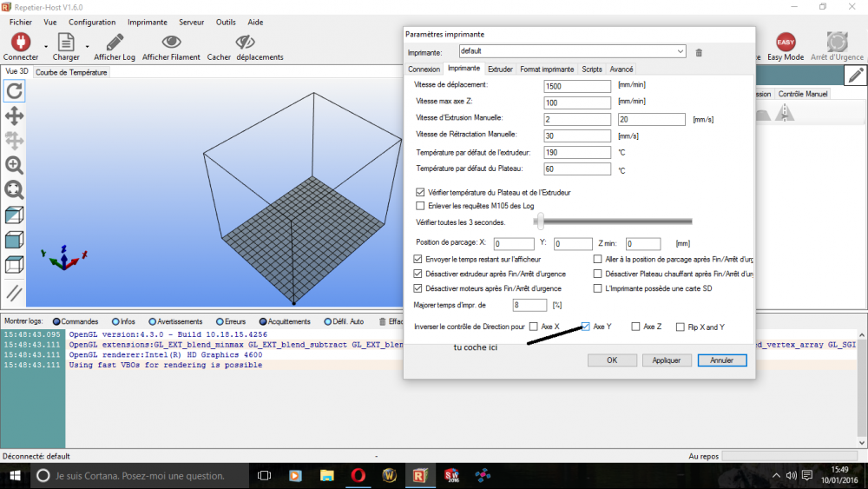Open Opera browser from taskbar
868x489 pixels.
[x=358, y=476]
